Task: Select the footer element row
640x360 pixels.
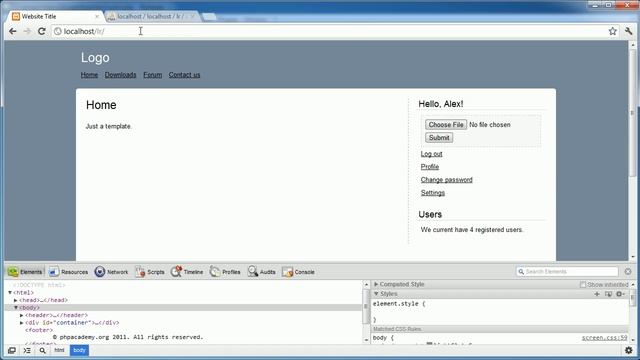Action: (x=39, y=330)
